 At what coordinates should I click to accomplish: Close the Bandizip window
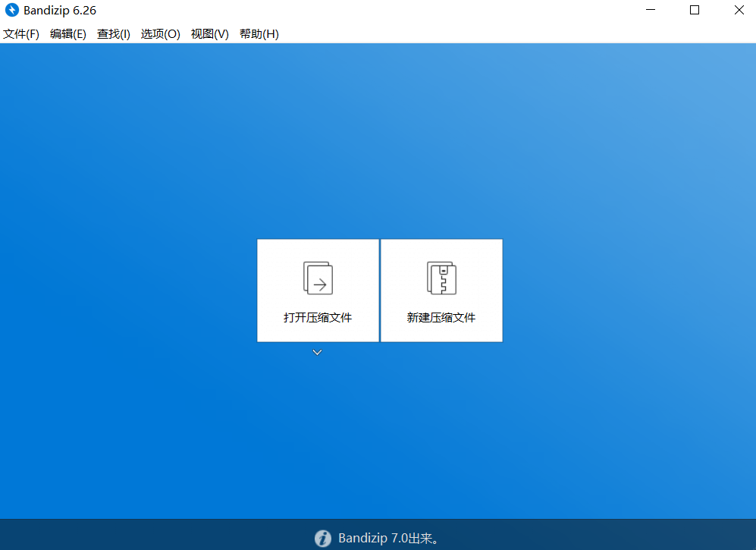pos(739,10)
